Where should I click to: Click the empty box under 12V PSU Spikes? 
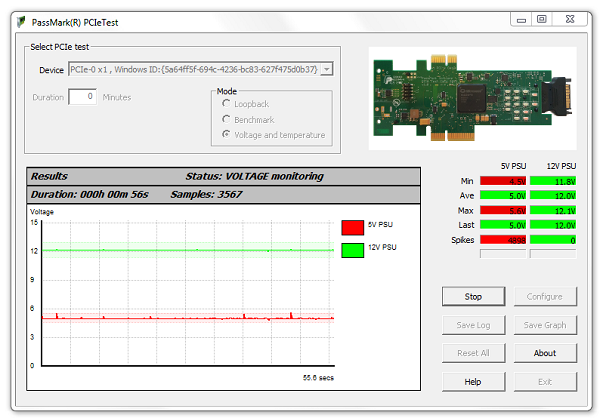coord(553,254)
